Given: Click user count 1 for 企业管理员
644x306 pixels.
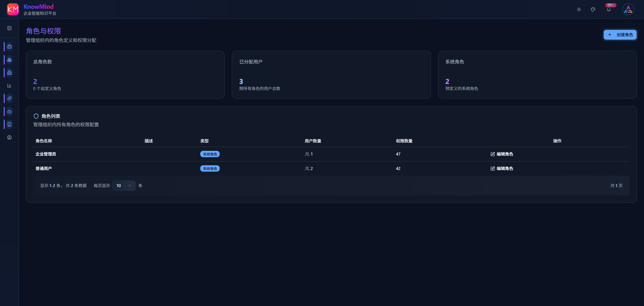Looking at the screenshot, I should pos(309,154).
